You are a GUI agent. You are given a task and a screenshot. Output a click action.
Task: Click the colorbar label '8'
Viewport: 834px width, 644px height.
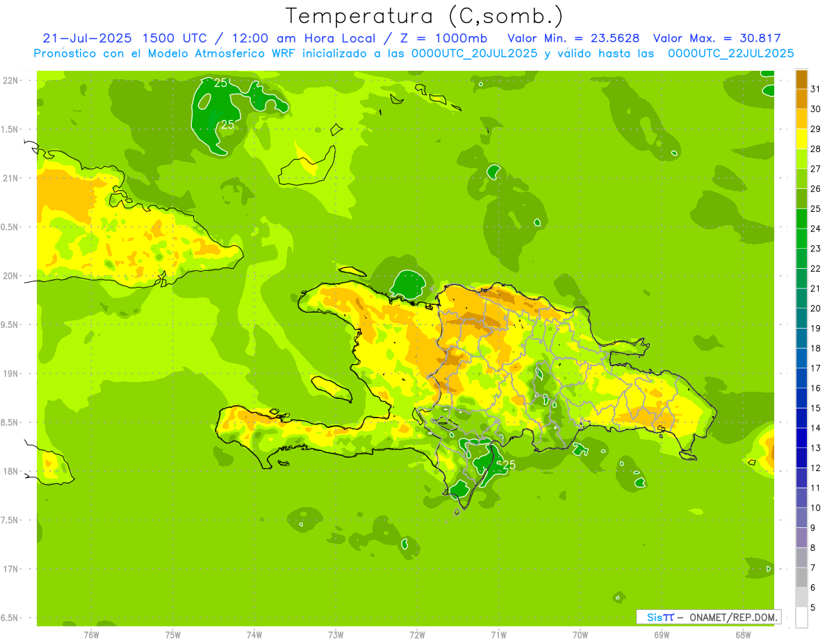[814, 548]
